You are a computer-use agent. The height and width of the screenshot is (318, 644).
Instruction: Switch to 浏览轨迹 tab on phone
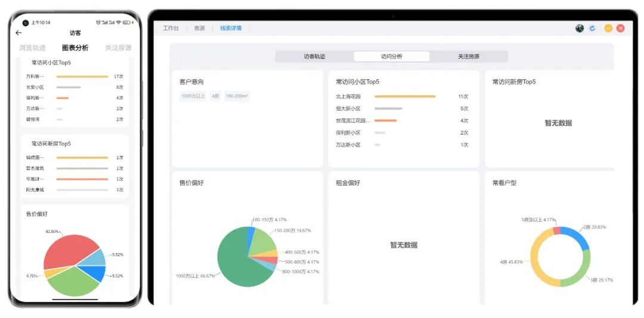[x=32, y=48]
